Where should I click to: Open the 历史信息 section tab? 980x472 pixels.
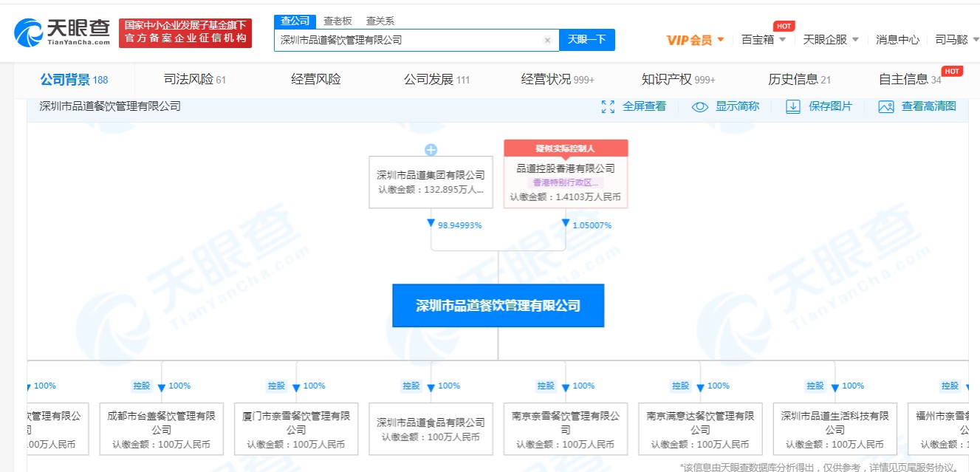[800, 80]
